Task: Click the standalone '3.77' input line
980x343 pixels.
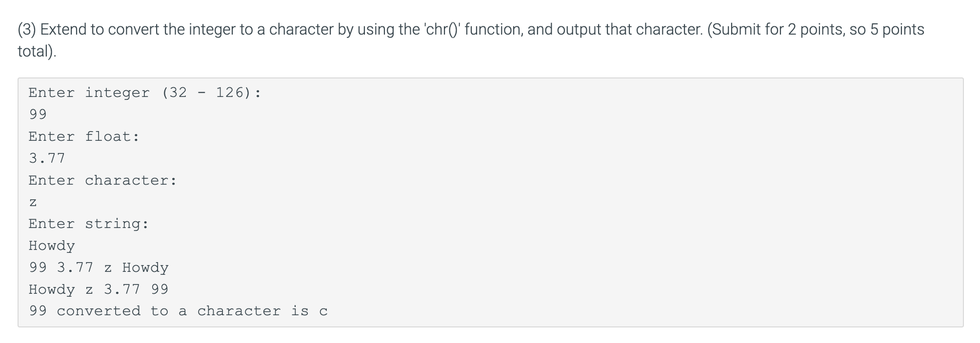Action: [47, 158]
